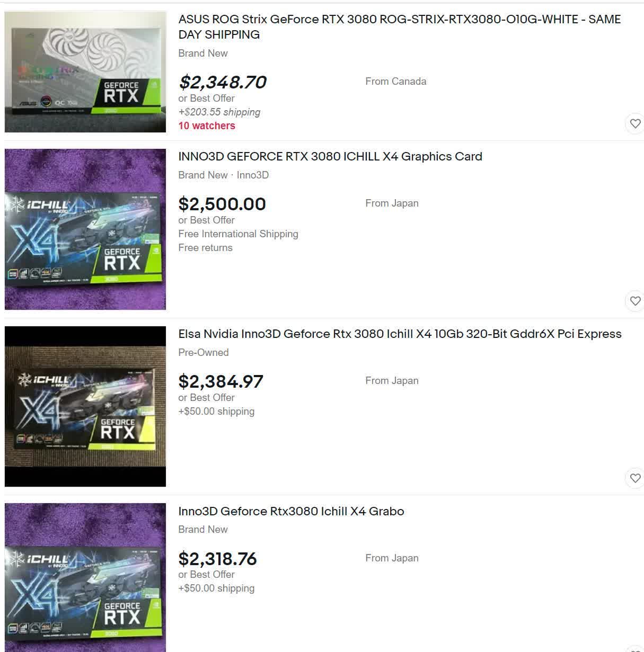Open the $2,500.00 iChill X4 product image
Screen dimensions: 644x652
(x=85, y=229)
